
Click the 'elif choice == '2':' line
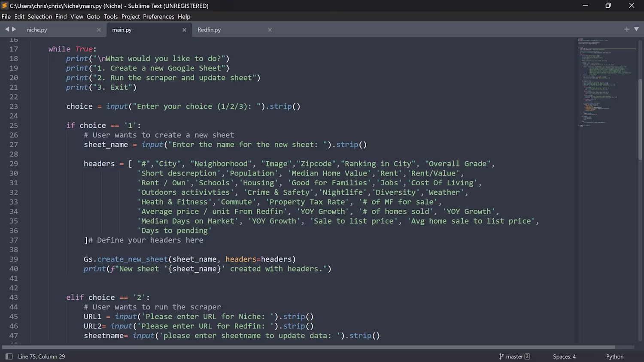pyautogui.click(x=108, y=297)
